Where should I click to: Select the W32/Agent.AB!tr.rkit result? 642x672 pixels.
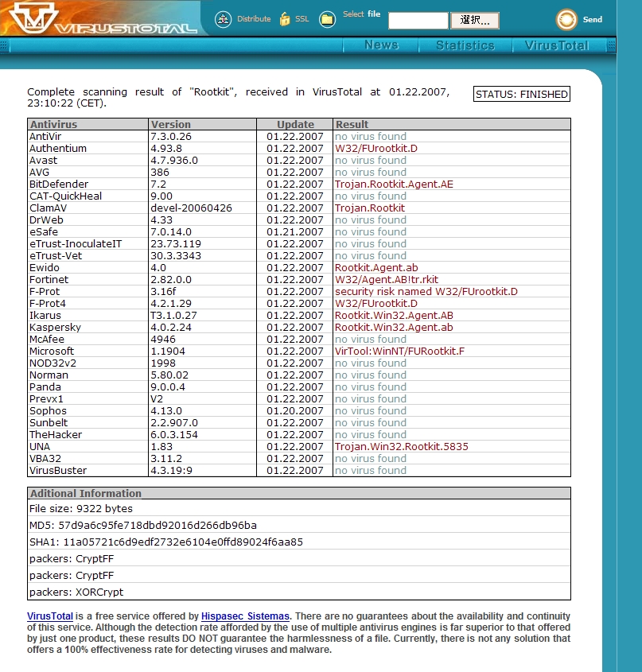(x=387, y=280)
